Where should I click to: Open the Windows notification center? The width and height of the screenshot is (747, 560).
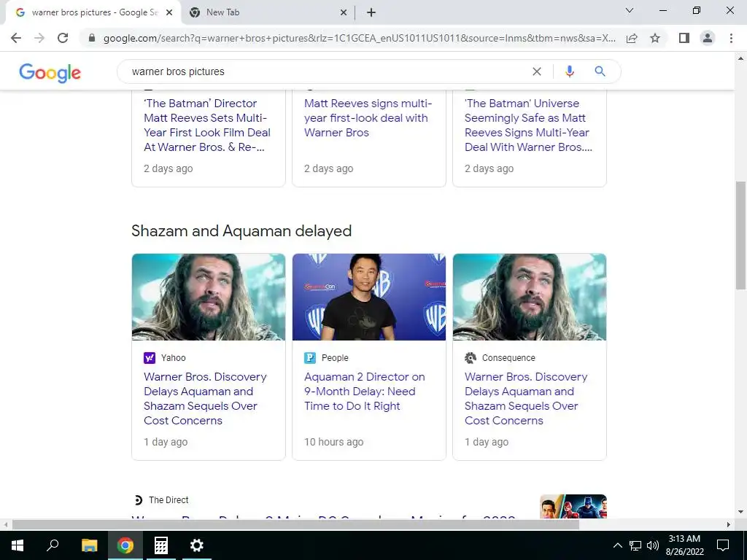point(723,545)
